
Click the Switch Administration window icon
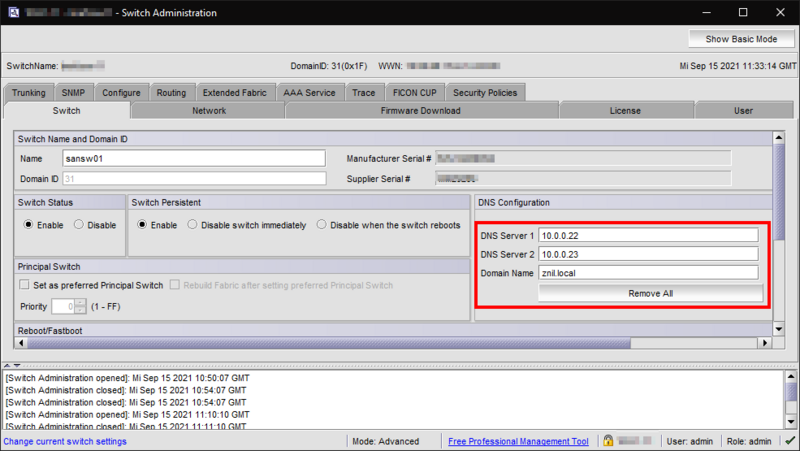(x=11, y=12)
